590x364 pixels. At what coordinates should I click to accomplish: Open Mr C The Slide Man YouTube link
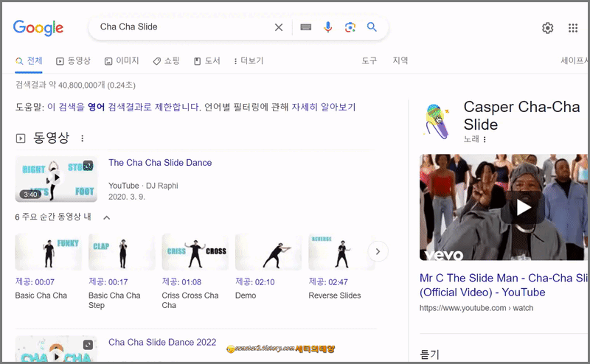click(504, 285)
